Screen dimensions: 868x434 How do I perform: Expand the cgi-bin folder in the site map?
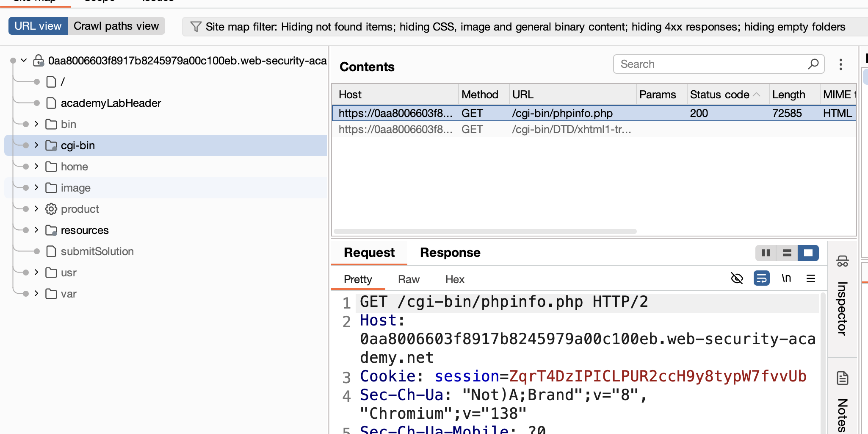(x=36, y=145)
